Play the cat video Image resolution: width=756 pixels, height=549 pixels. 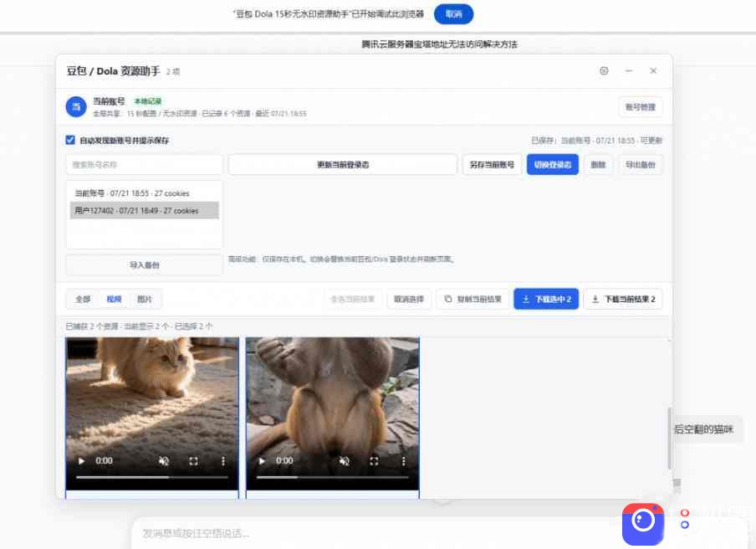81,461
